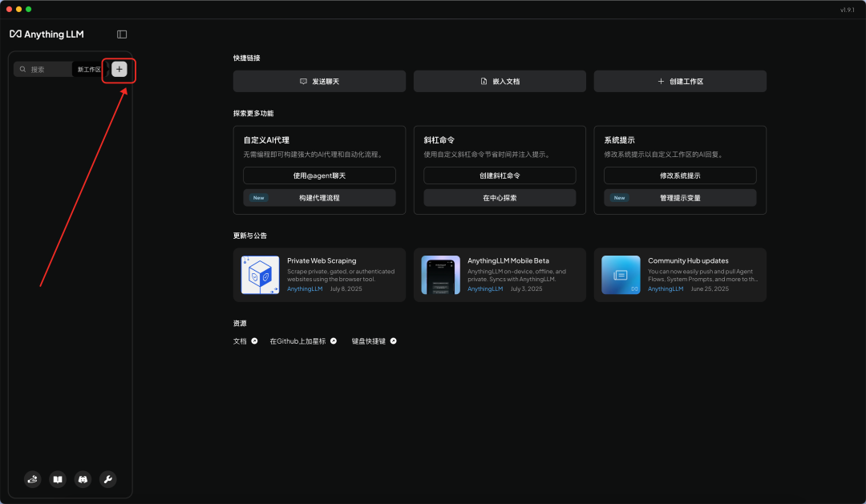Open settings via the wrench icon
Viewport: 866px width, 504px height.
click(x=107, y=479)
